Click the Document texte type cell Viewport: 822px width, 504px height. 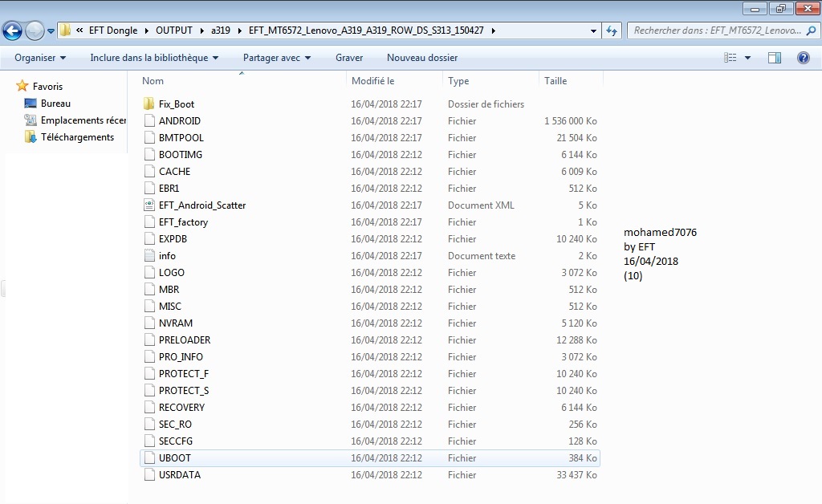482,256
